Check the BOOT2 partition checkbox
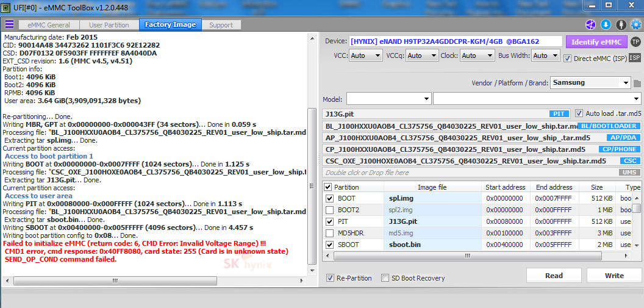The image size is (644, 308). (x=329, y=210)
